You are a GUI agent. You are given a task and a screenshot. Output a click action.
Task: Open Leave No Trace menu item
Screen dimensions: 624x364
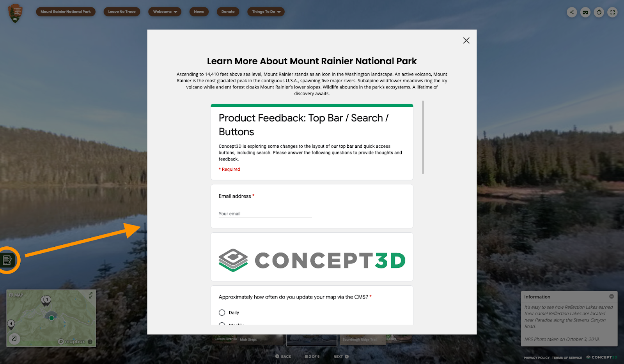coord(122,12)
